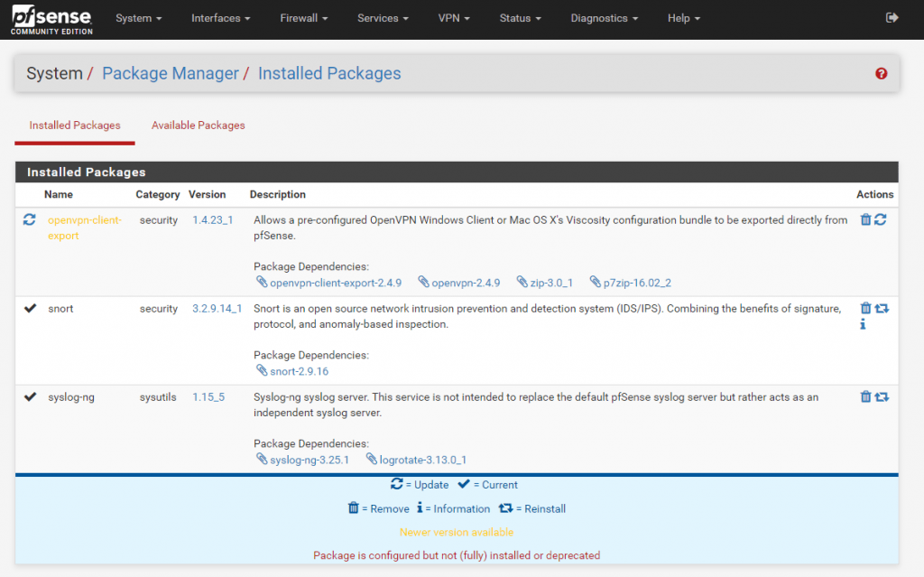Screen dimensions: 924x577
Task: Reinstall the snort package
Action: pos(882,308)
